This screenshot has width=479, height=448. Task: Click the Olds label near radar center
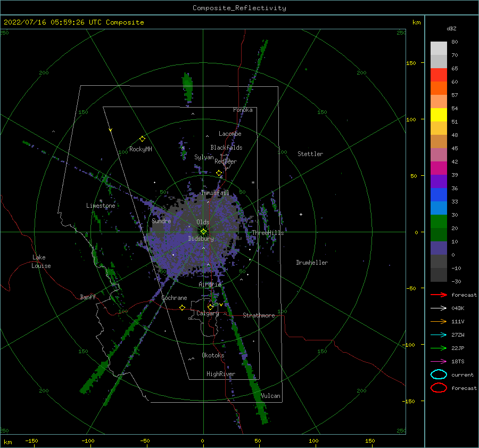click(203, 222)
